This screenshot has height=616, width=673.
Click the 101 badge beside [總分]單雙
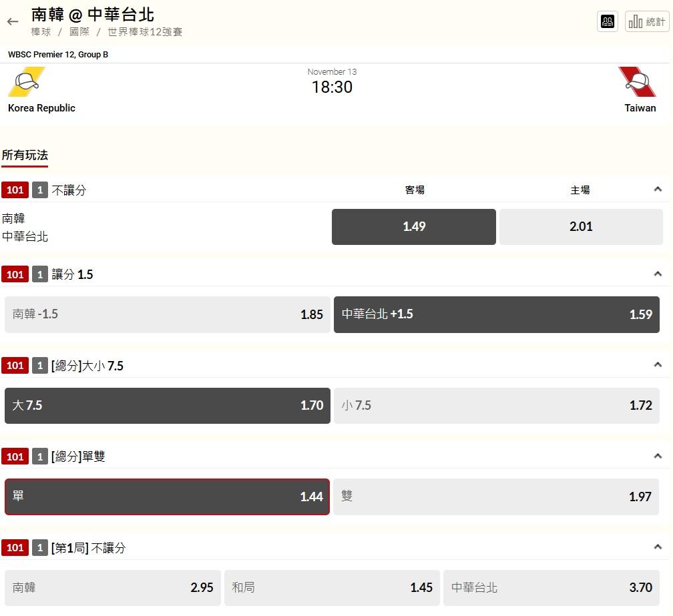click(x=15, y=456)
